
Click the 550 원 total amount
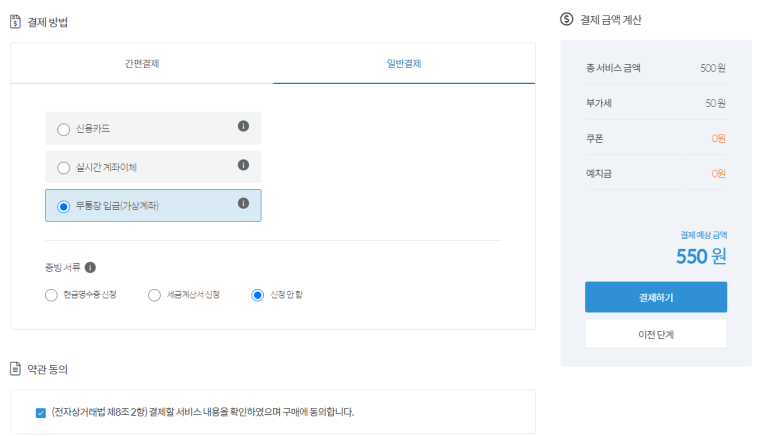(701, 256)
